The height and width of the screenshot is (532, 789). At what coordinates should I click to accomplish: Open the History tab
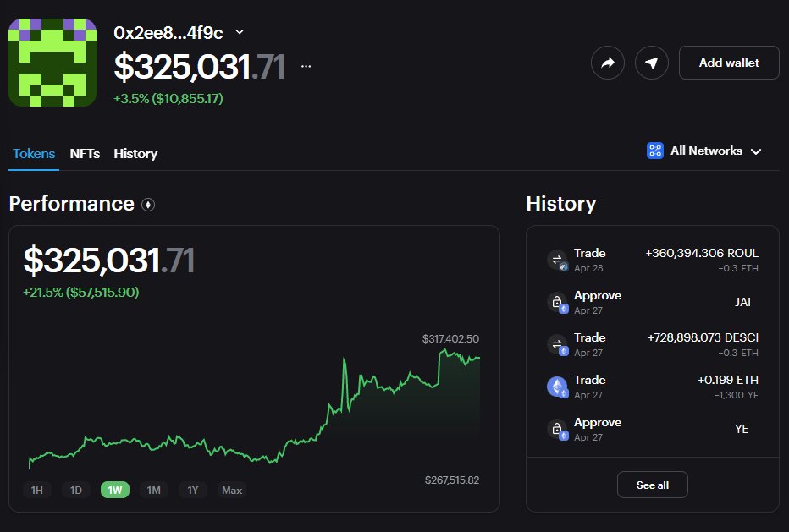tap(135, 154)
